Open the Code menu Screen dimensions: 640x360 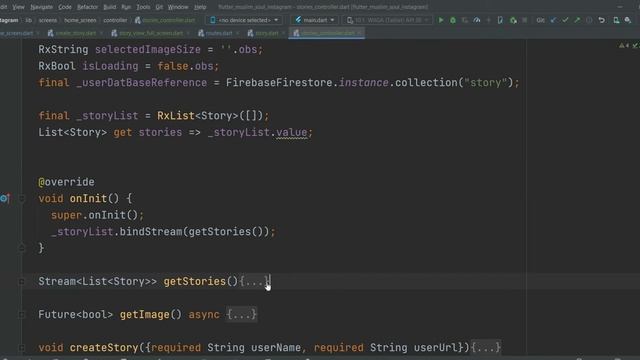point(65,7)
